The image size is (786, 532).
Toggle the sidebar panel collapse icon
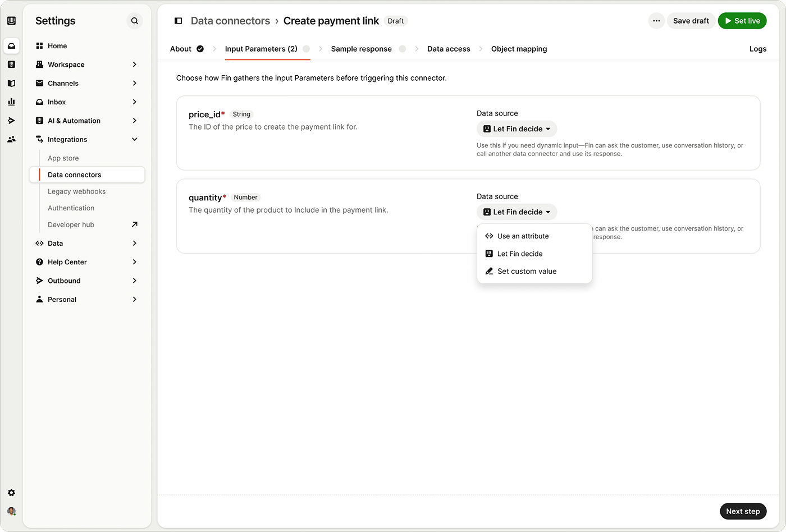[x=179, y=21]
